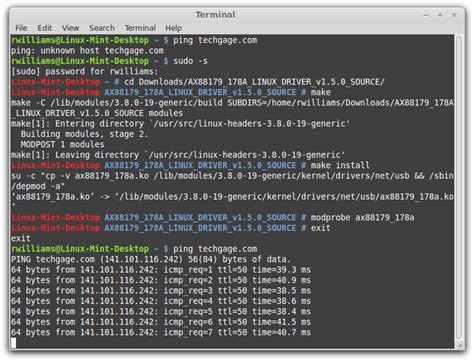Screen dimensions: 474x361
Task: Maximize the Terminal window
Action: pyautogui.click(x=440, y=15)
